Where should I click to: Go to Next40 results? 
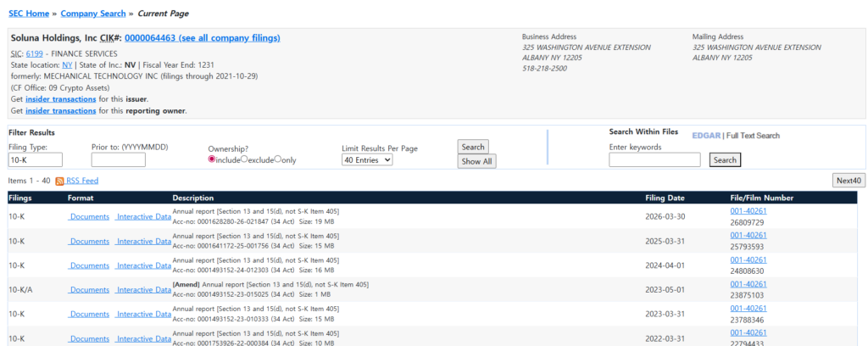[848, 181]
